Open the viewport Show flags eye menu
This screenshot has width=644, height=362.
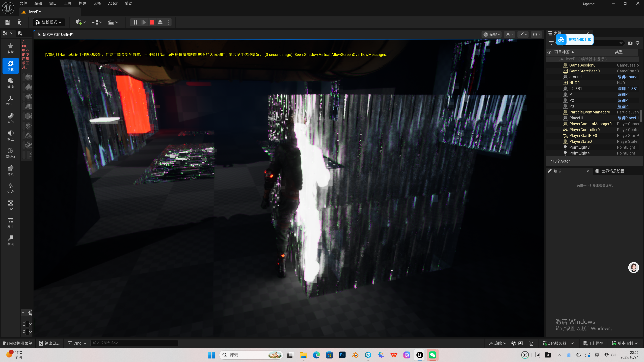pyautogui.click(x=509, y=35)
